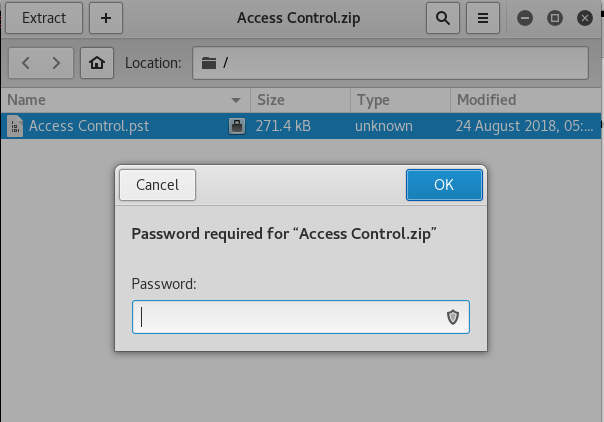
Task: Click the search magnifier icon
Action: [x=443, y=18]
